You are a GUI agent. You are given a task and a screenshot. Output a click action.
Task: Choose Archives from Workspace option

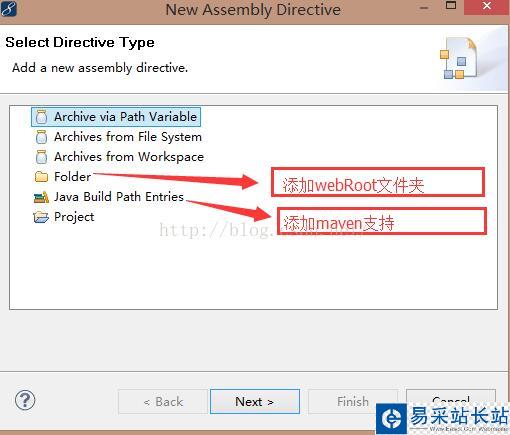pos(129,157)
